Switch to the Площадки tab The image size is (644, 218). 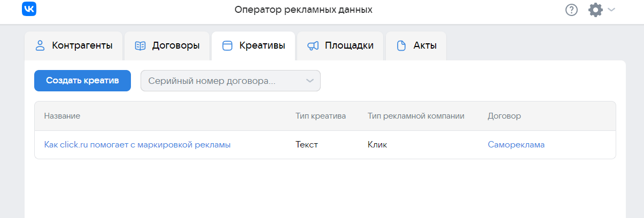tap(340, 45)
